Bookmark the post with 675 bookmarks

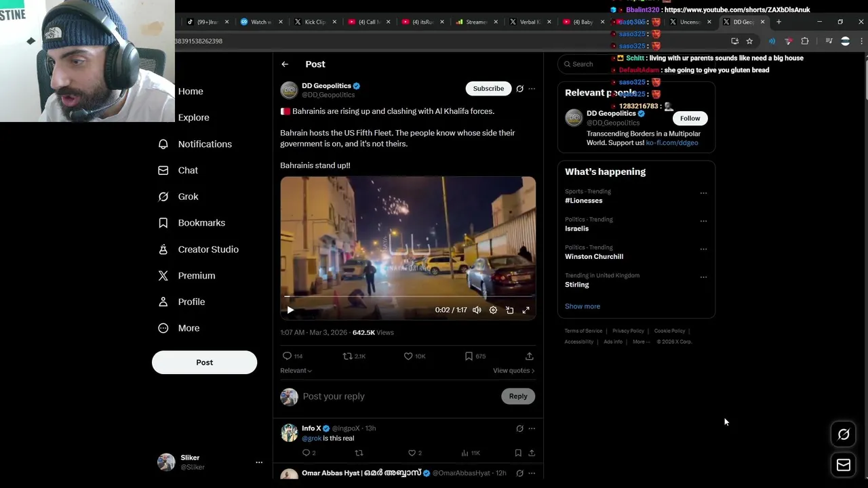tap(475, 356)
